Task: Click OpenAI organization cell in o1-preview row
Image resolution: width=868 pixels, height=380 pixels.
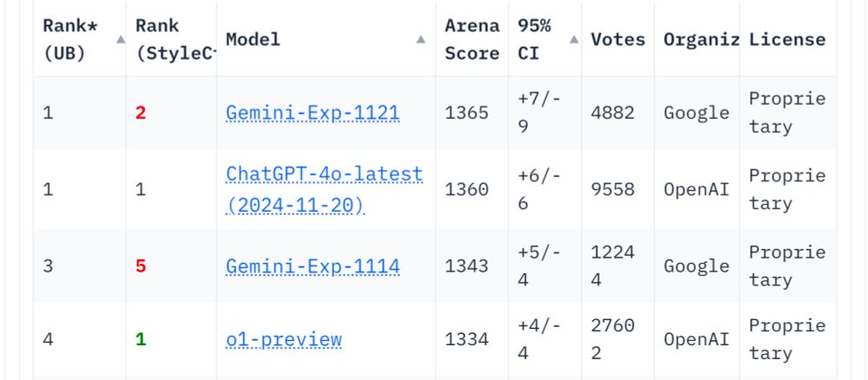Action: coord(696,339)
